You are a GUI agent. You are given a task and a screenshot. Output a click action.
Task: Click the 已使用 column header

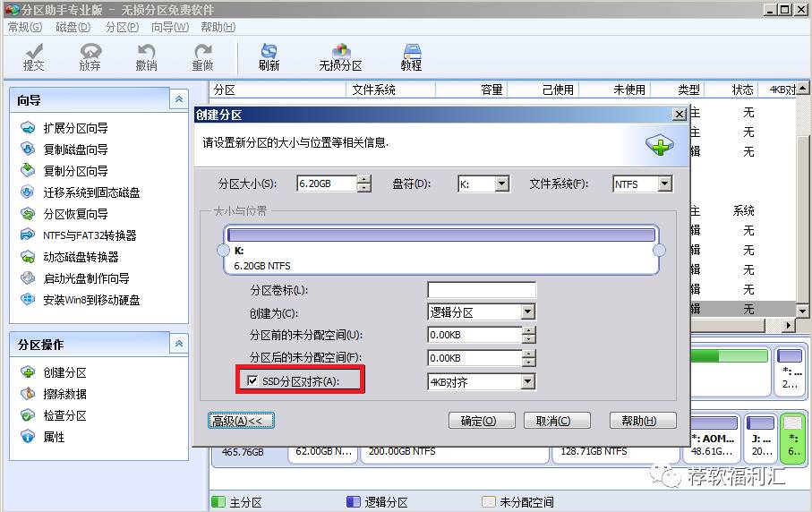point(543,90)
